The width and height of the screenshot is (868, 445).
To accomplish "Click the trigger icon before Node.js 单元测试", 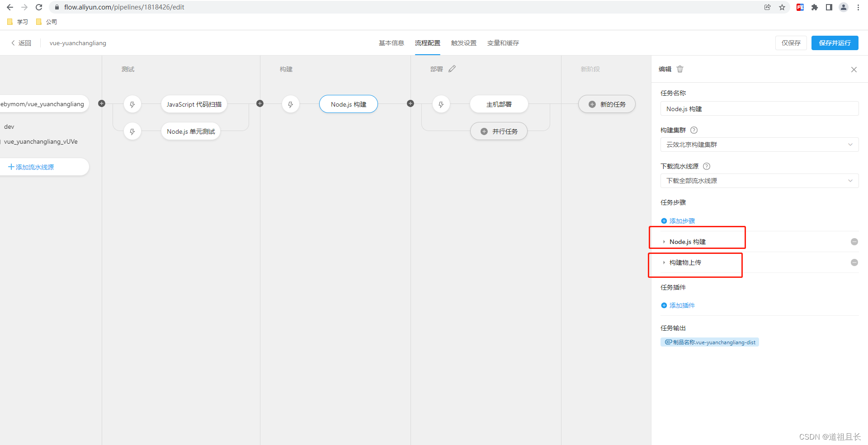I will [x=132, y=131].
